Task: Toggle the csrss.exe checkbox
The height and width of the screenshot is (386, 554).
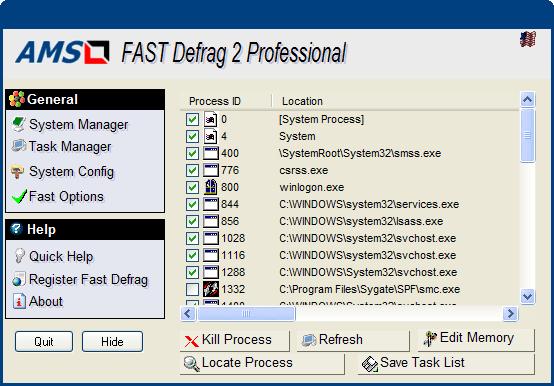Action: [192, 170]
